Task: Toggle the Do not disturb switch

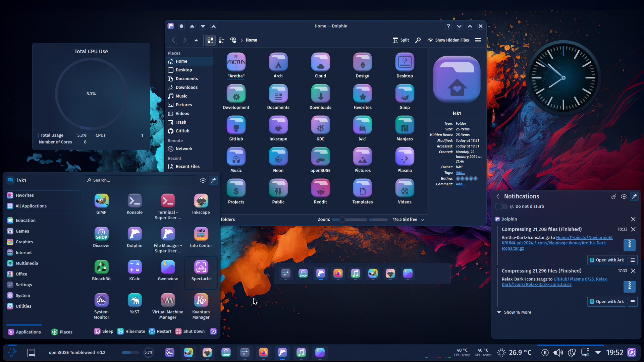Action: pos(501,206)
